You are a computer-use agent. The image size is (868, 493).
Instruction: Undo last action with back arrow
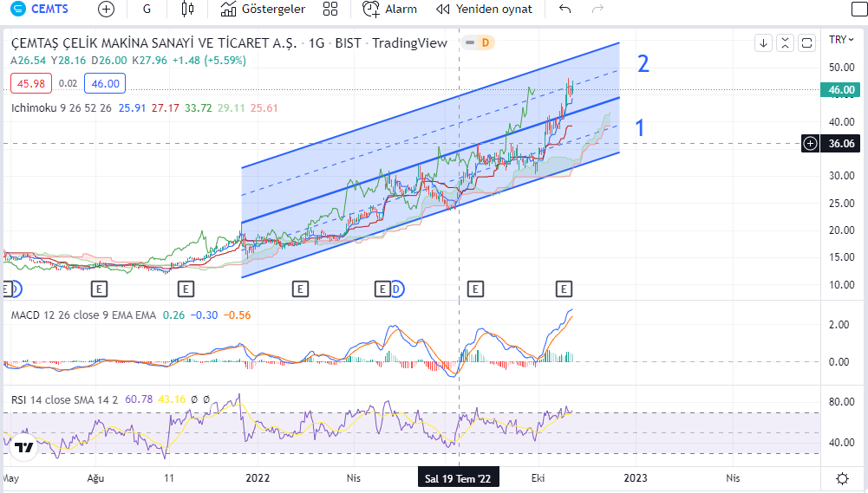(x=565, y=9)
